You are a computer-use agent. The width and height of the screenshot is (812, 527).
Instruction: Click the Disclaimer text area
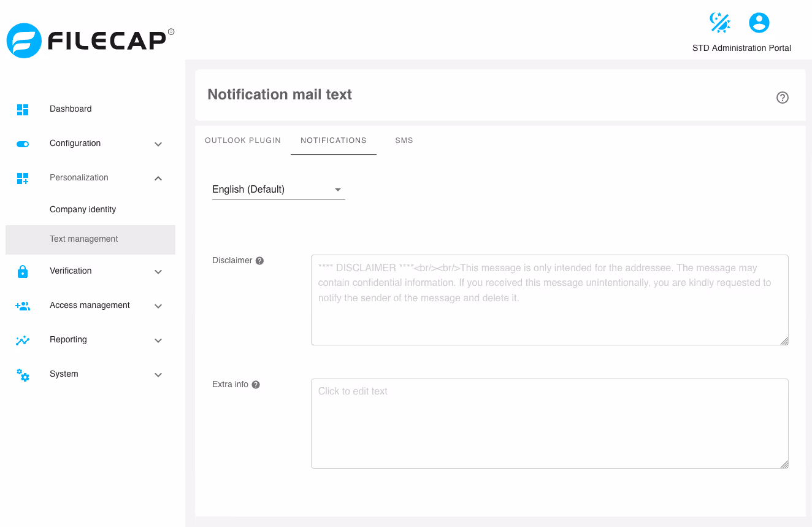click(550, 300)
